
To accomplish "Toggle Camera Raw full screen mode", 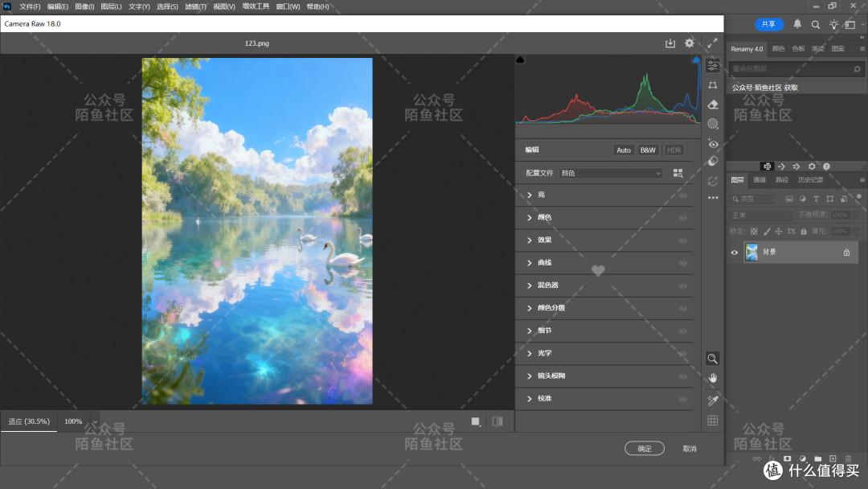I will 712,43.
